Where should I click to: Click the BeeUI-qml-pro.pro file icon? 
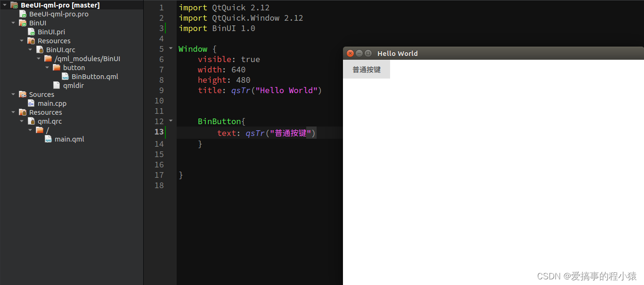click(23, 14)
